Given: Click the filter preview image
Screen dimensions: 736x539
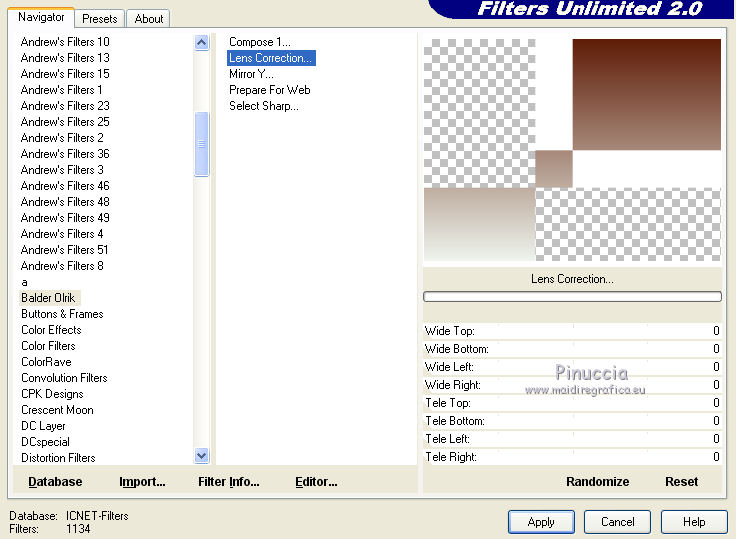Looking at the screenshot, I should pos(572,150).
